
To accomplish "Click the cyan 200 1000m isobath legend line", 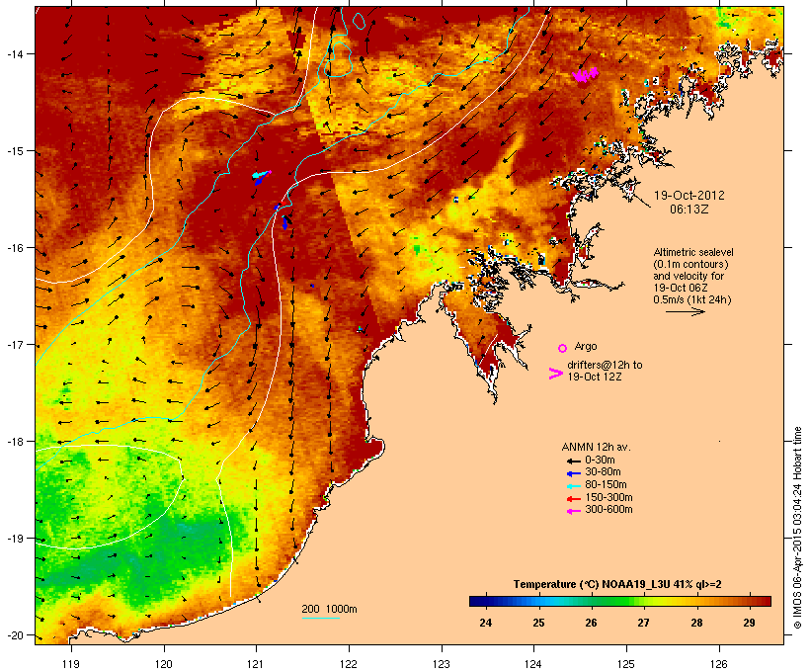I will 320,619.
